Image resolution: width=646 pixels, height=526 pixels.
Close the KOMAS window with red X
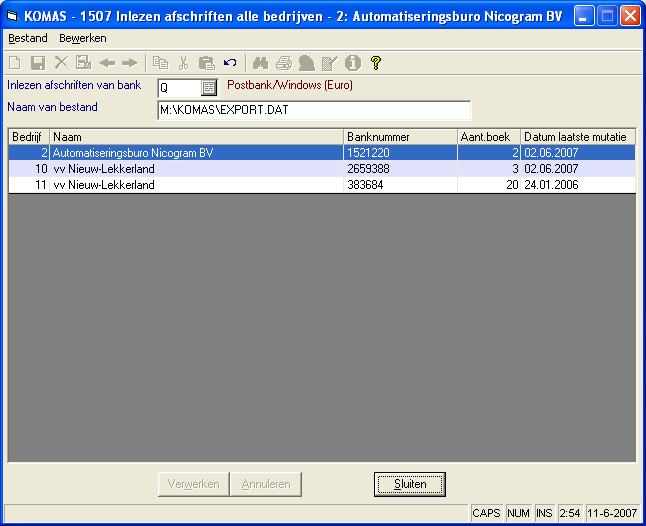[x=630, y=16]
